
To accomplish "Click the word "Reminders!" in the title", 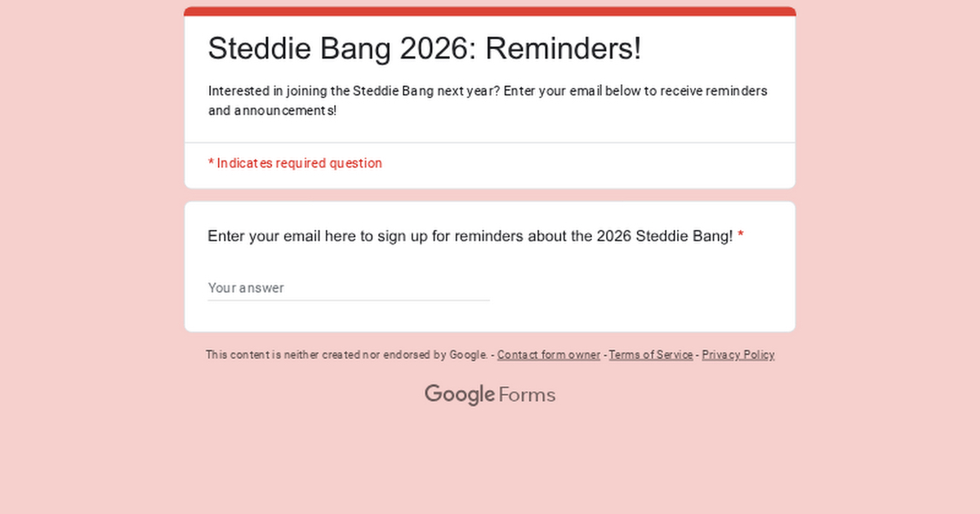I will click(563, 48).
